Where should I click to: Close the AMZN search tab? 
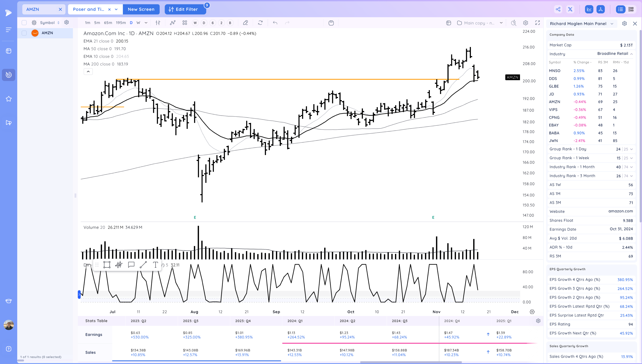coord(60,9)
